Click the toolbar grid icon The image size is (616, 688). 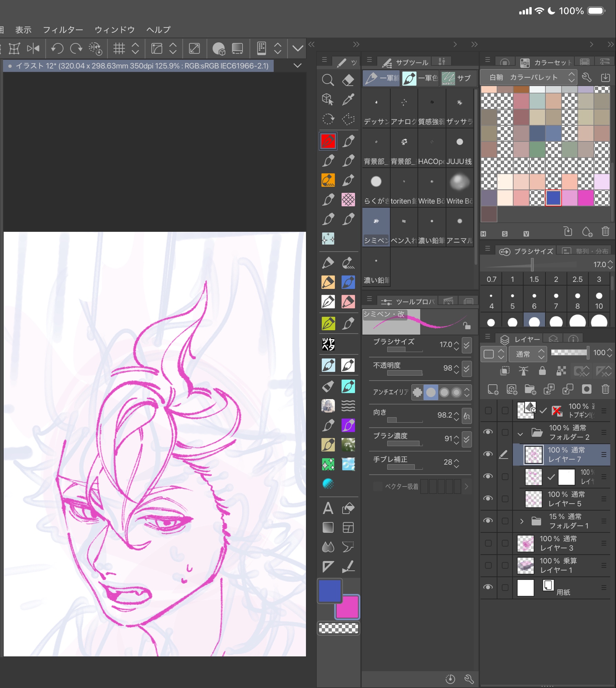coord(119,49)
